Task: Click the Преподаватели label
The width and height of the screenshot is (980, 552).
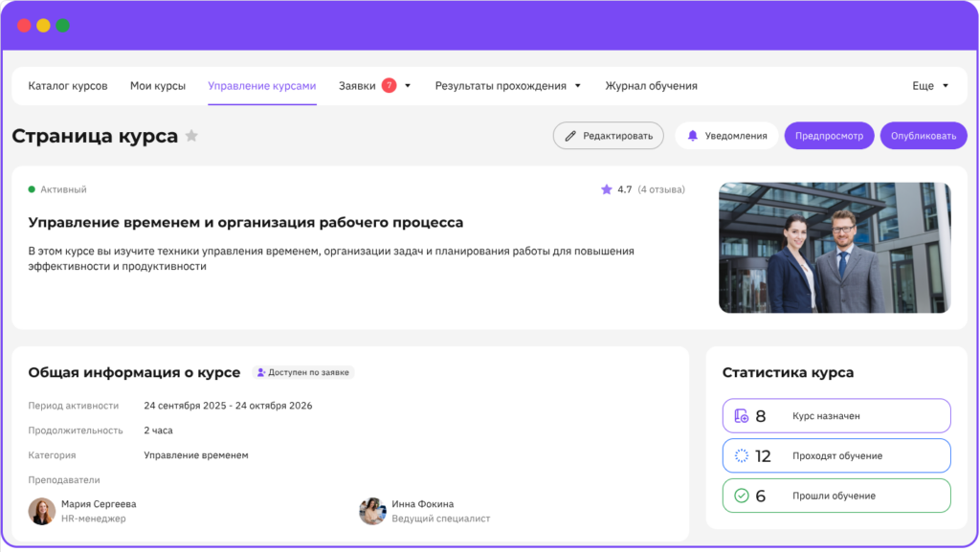Action: (64, 480)
